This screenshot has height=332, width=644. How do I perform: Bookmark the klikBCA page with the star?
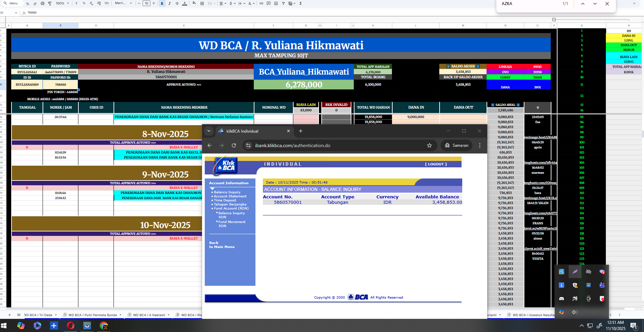pyautogui.click(x=429, y=145)
